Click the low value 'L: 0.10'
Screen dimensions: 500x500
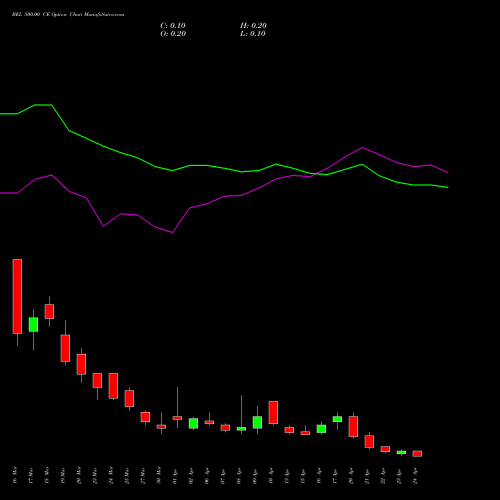click(x=253, y=34)
